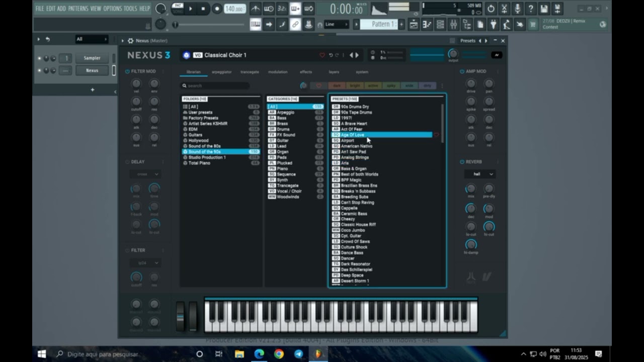
Task: Open reverb type dropdown showing hall
Action: click(x=480, y=174)
